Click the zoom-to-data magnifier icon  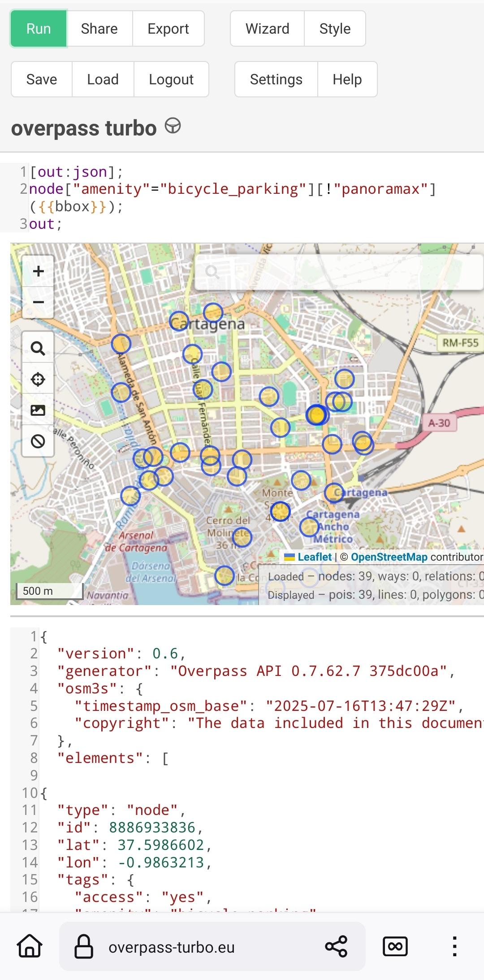click(x=38, y=348)
